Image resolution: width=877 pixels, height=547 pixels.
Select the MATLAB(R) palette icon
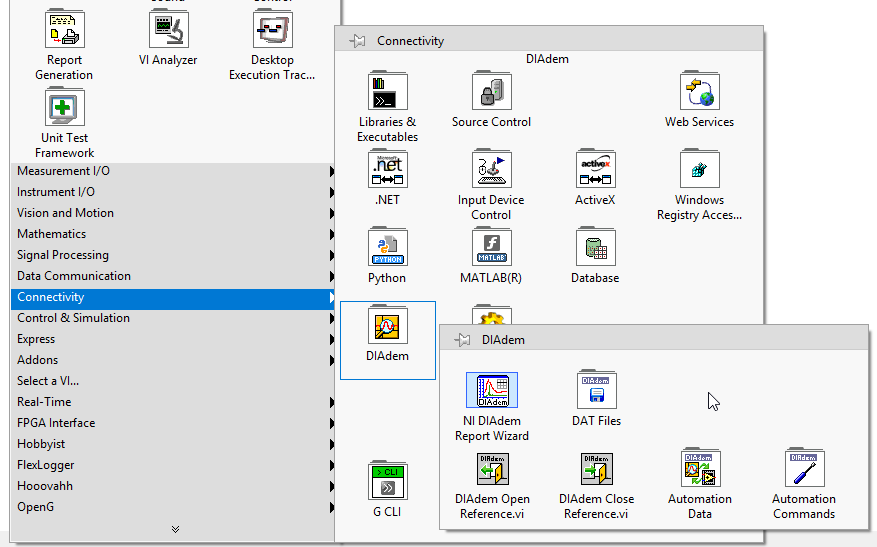[491, 248]
